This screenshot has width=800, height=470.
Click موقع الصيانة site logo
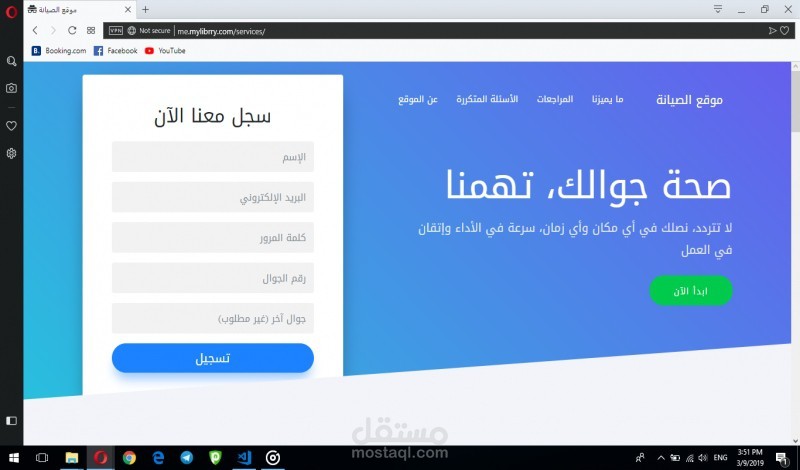[x=689, y=100]
